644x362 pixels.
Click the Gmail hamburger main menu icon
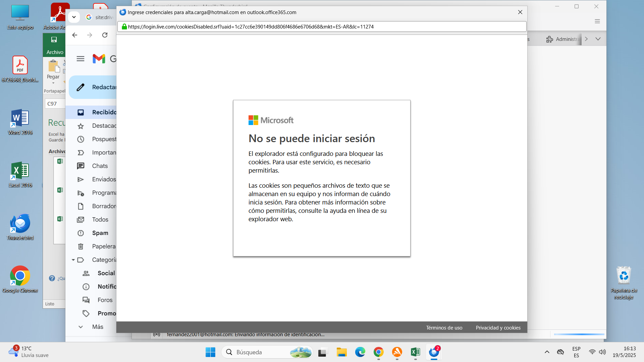(80, 59)
